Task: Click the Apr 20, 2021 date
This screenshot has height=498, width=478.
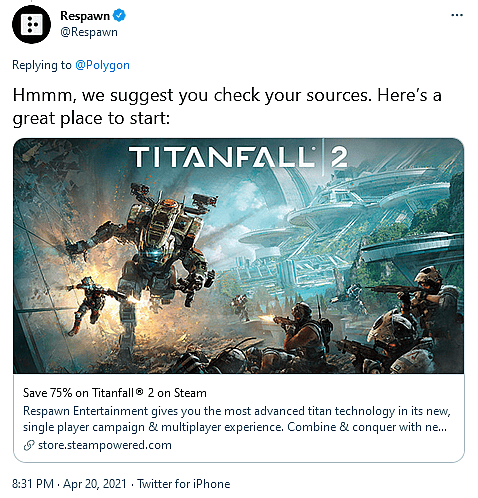Action: pyautogui.click(x=95, y=484)
